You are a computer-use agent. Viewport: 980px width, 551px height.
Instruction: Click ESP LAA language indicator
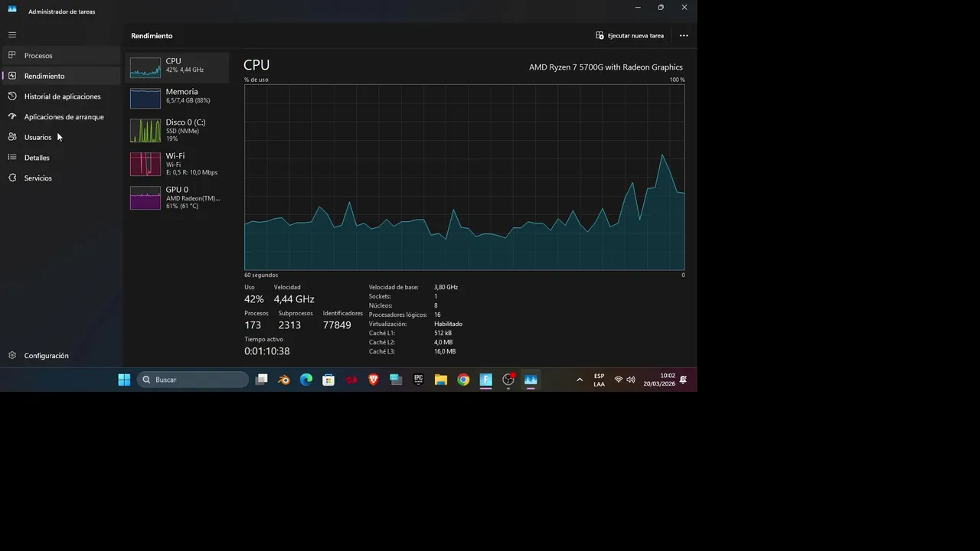click(599, 380)
